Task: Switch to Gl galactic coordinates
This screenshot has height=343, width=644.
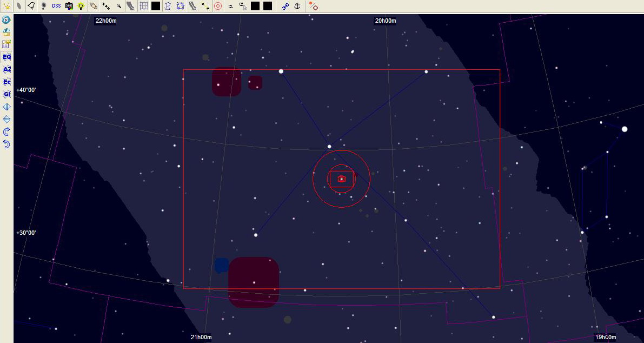Action: 6,94
